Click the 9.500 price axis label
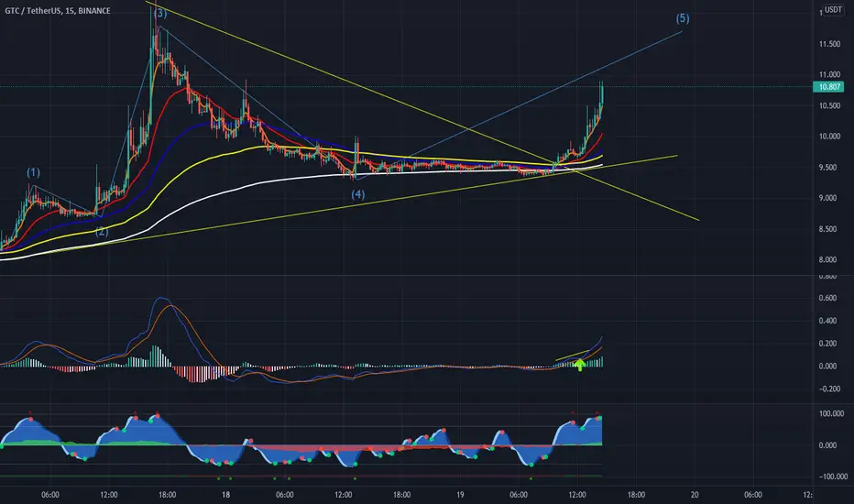 [829, 168]
